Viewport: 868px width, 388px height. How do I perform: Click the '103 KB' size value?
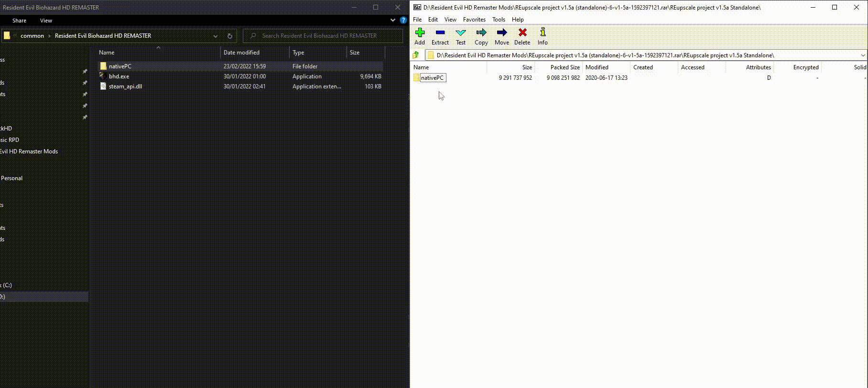click(373, 86)
